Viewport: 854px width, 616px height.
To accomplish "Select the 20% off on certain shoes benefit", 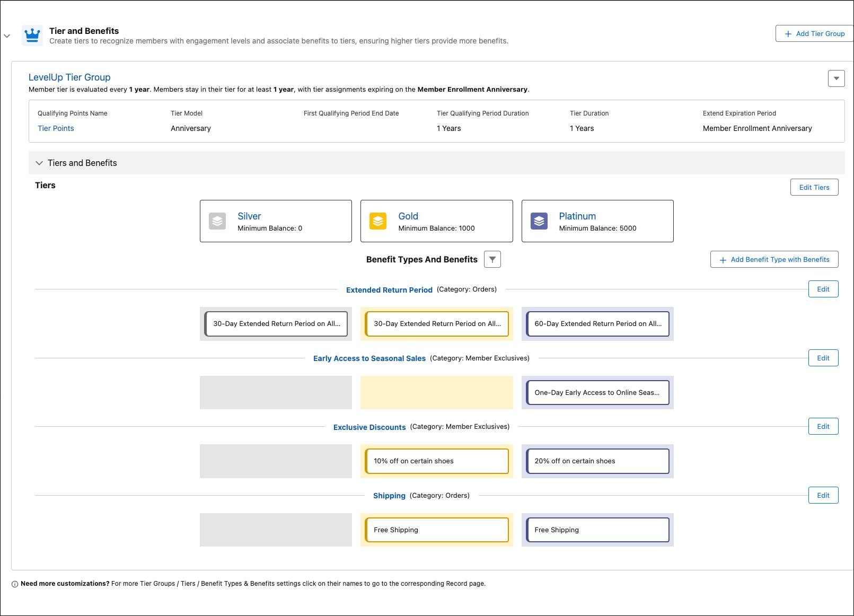I will click(597, 461).
